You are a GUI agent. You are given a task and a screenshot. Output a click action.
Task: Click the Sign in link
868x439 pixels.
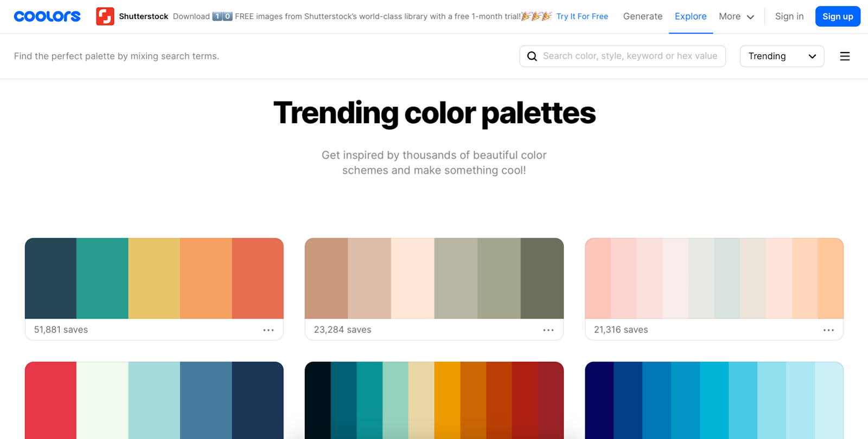(789, 16)
